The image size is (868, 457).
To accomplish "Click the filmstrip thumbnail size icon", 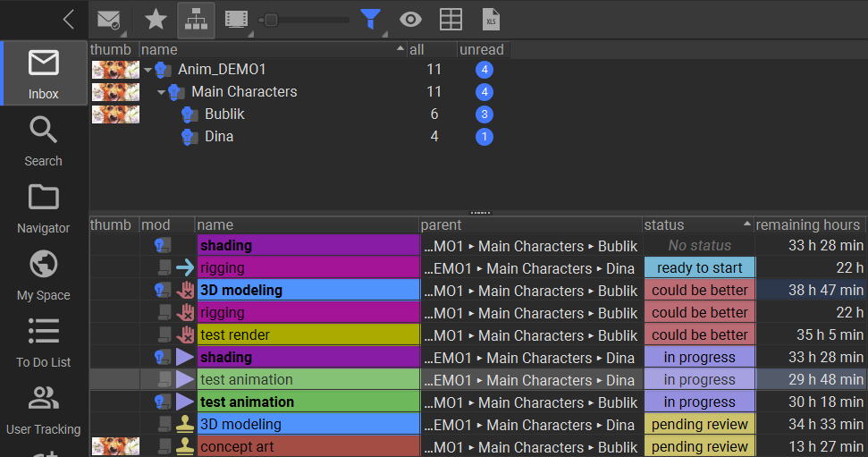I will [x=236, y=20].
